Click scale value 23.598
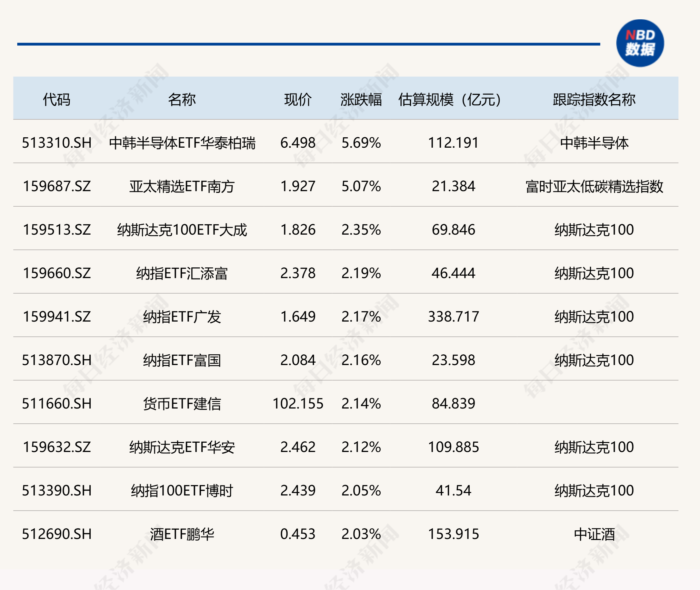The height and width of the screenshot is (590, 700). (x=453, y=360)
